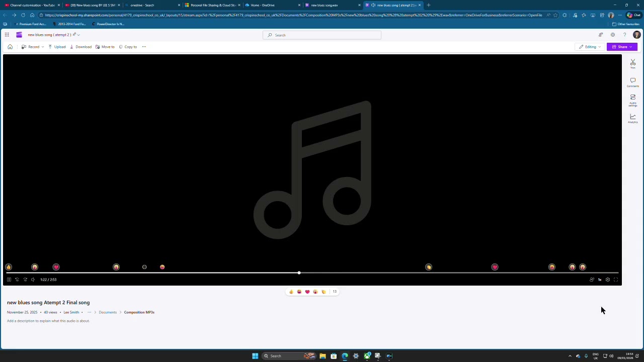Open the Record dropdown
This screenshot has height=362, width=644.
(33, 47)
